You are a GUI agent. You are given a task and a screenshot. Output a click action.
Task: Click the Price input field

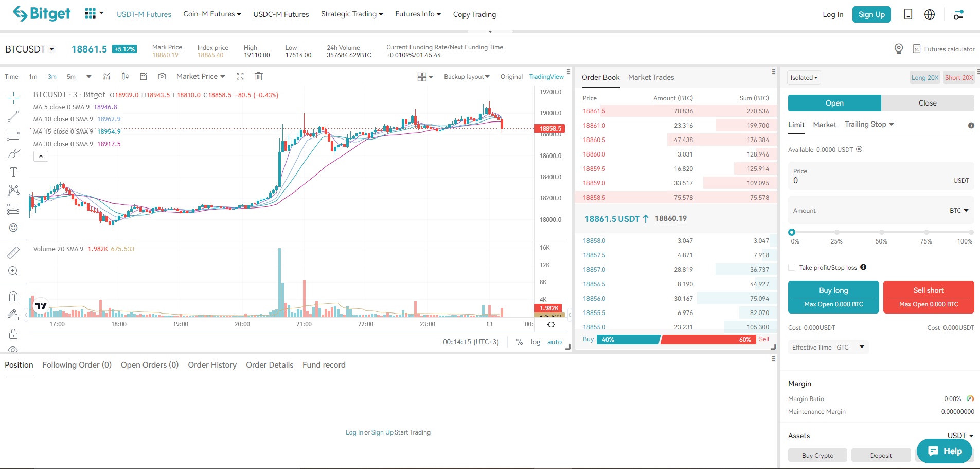point(881,176)
